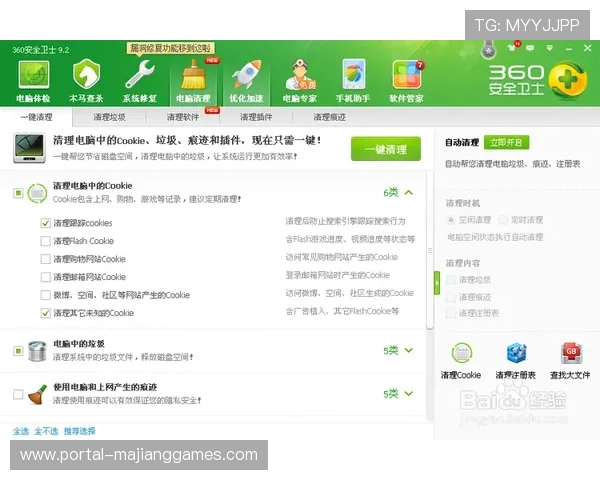Switch to the 清理痕迹 tab
The image size is (600, 480).
point(329,117)
